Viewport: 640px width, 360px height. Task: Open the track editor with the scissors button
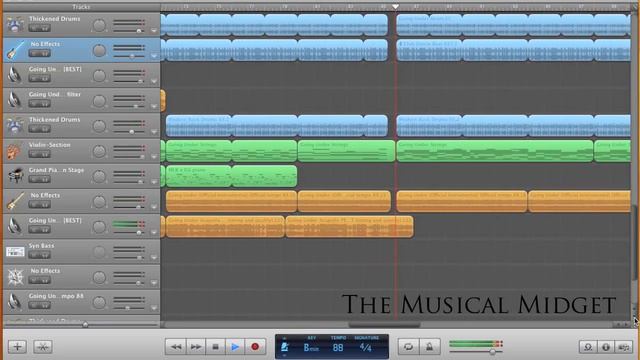43,347
